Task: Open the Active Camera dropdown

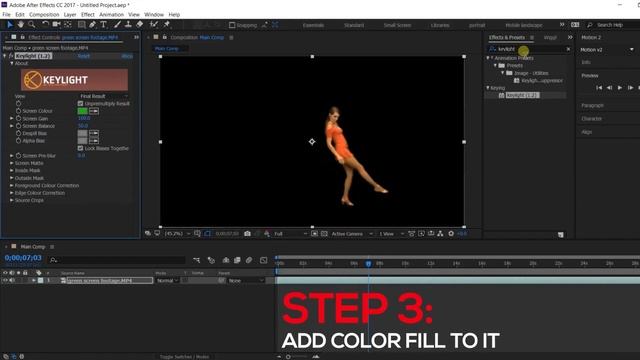Action: [352, 234]
